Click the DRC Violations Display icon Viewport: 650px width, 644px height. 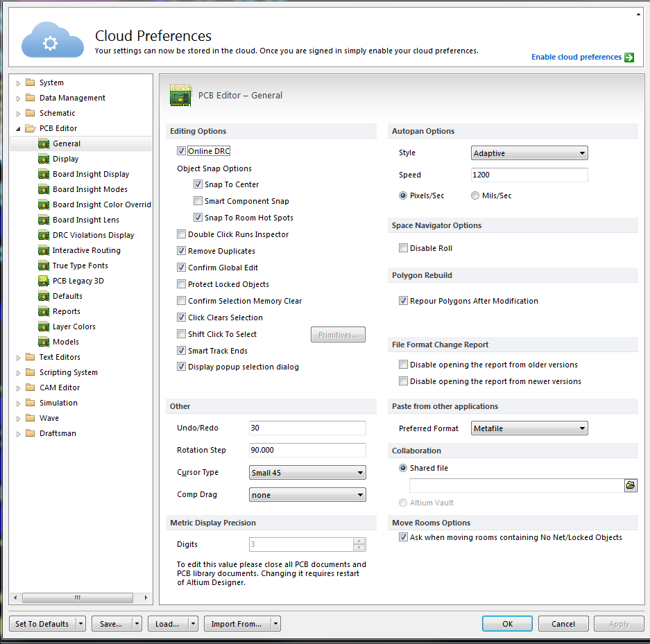44,235
